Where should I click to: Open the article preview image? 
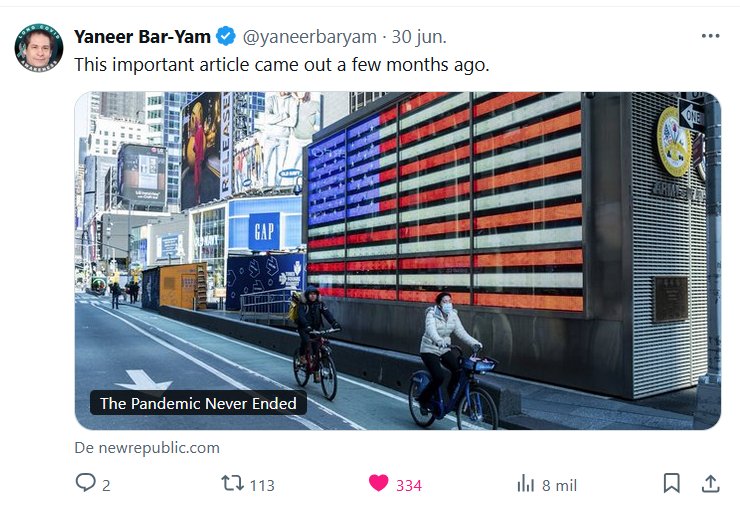point(398,260)
